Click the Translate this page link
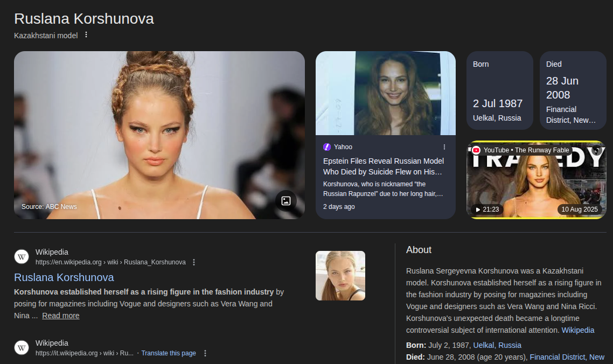613x364 pixels. click(x=169, y=353)
